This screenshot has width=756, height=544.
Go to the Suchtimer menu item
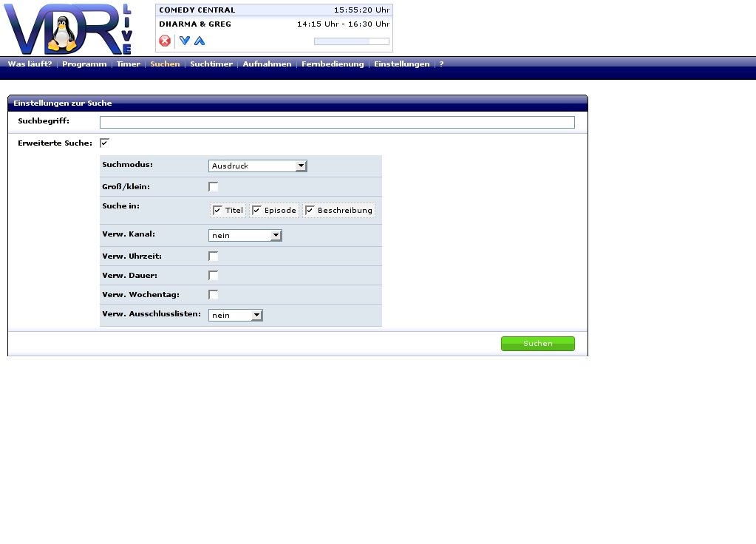tap(211, 64)
